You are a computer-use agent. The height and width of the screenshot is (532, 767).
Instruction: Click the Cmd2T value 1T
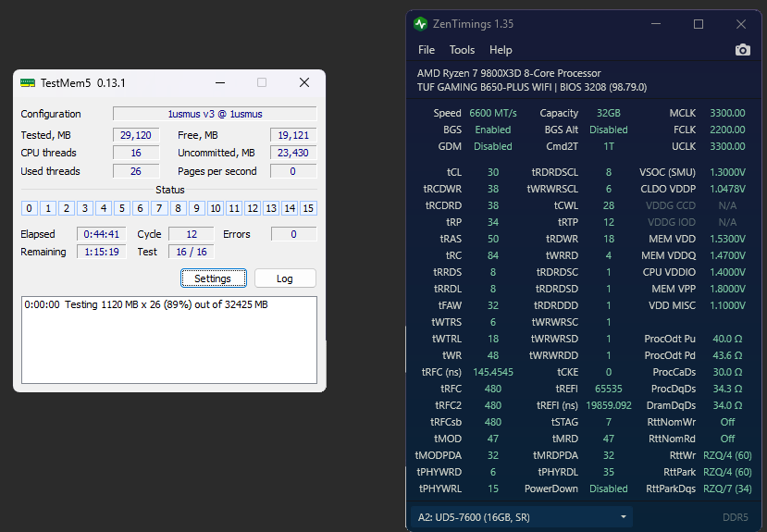[609, 146]
